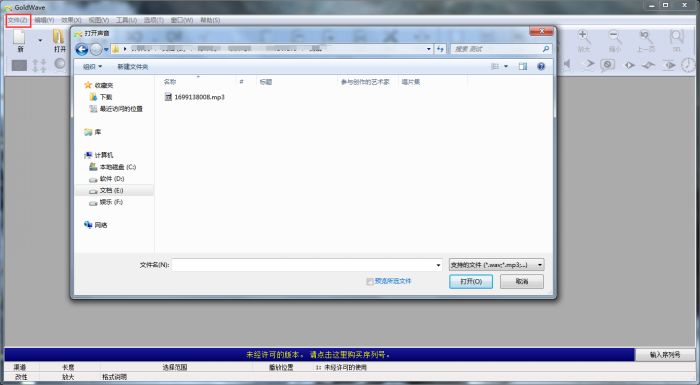The height and width of the screenshot is (385, 700).
Task: Click the 新建文件夹 button
Action: coord(133,67)
